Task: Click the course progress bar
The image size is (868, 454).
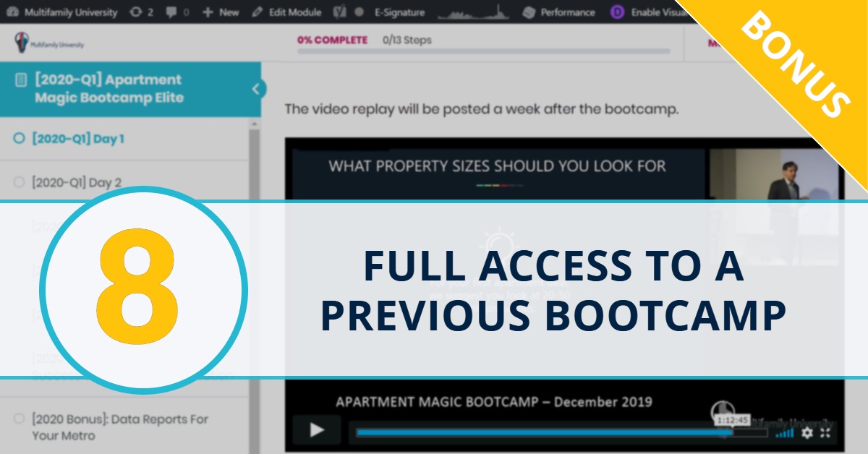Action: point(483,52)
